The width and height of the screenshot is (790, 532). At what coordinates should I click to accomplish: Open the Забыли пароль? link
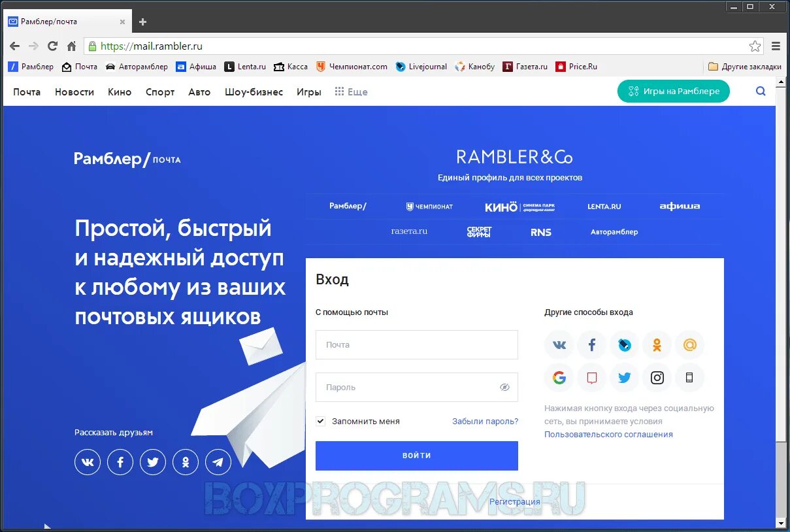click(x=486, y=422)
